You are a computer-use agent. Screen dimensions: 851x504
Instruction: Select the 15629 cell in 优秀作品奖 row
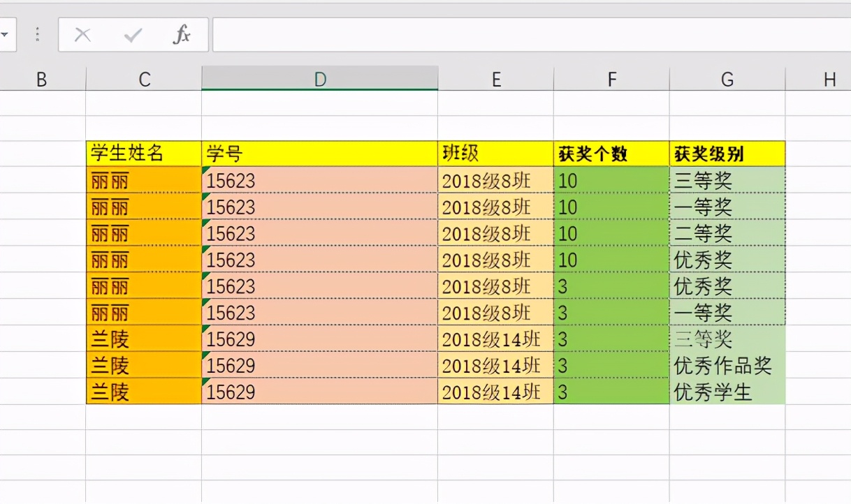320,365
